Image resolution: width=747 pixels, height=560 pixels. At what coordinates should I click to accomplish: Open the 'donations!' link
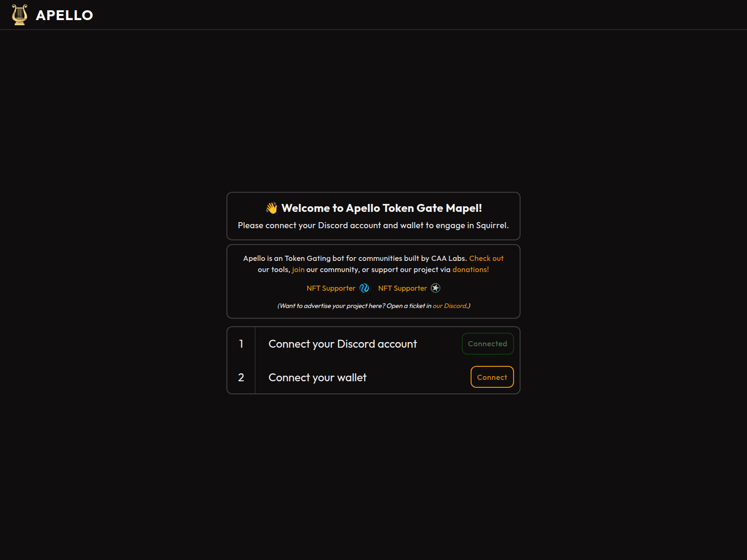tap(471, 270)
